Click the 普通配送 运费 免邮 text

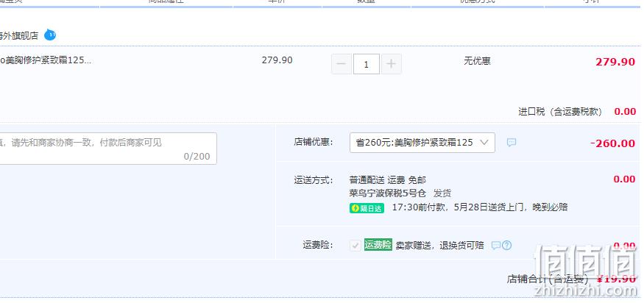(388, 180)
